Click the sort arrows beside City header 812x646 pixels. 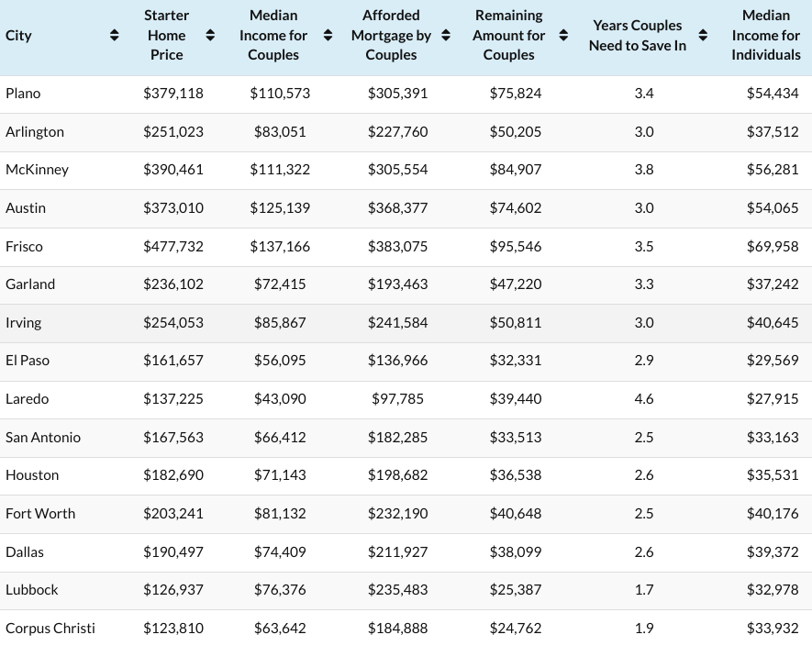pos(115,36)
